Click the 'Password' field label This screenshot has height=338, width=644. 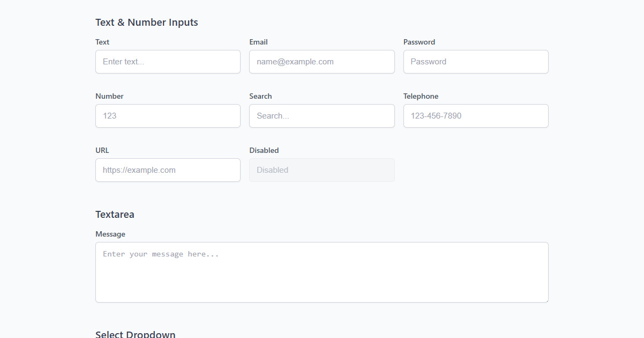tap(419, 42)
